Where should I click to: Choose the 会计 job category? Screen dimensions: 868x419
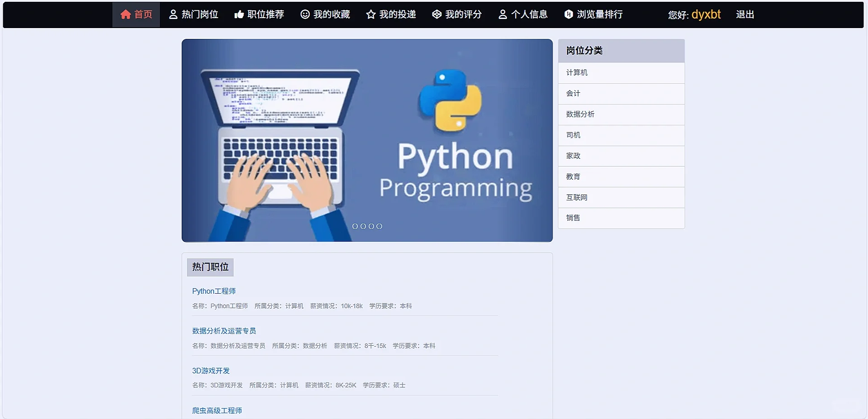(621, 94)
